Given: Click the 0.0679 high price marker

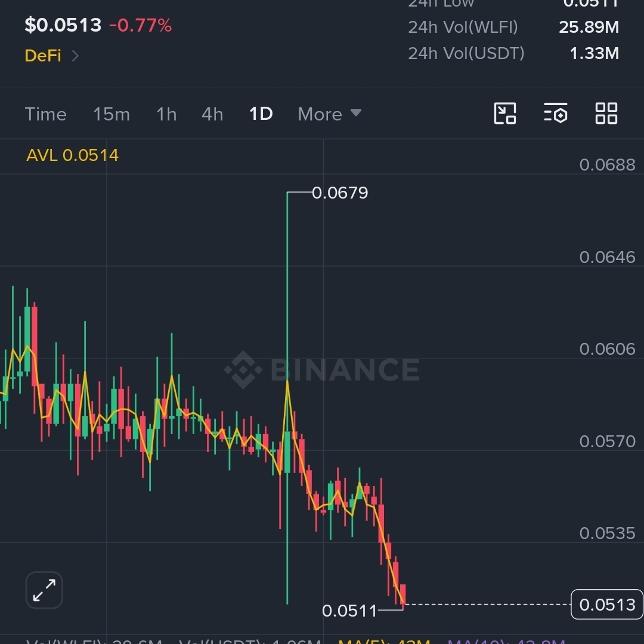Looking at the screenshot, I should 340,193.
